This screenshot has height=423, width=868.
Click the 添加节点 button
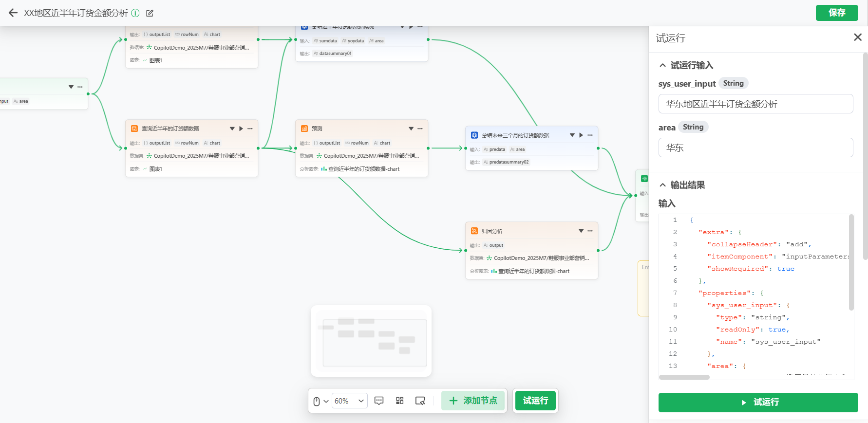tap(473, 401)
